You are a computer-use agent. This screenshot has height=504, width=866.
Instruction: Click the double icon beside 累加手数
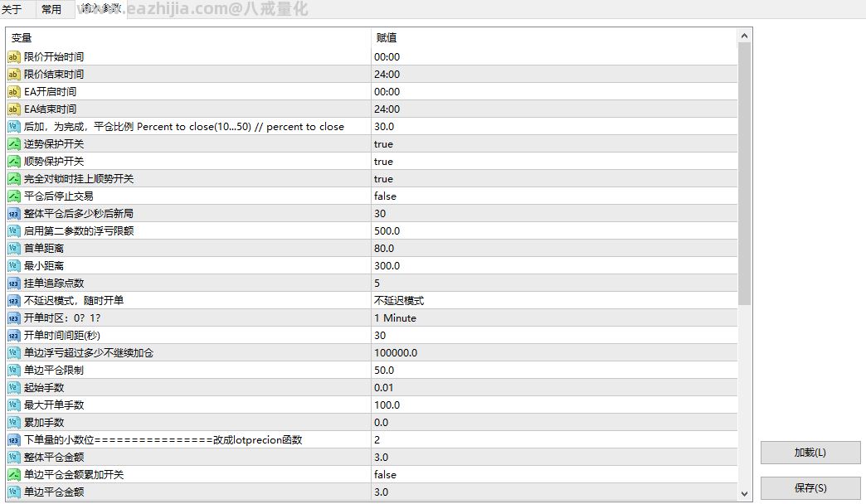coord(14,422)
